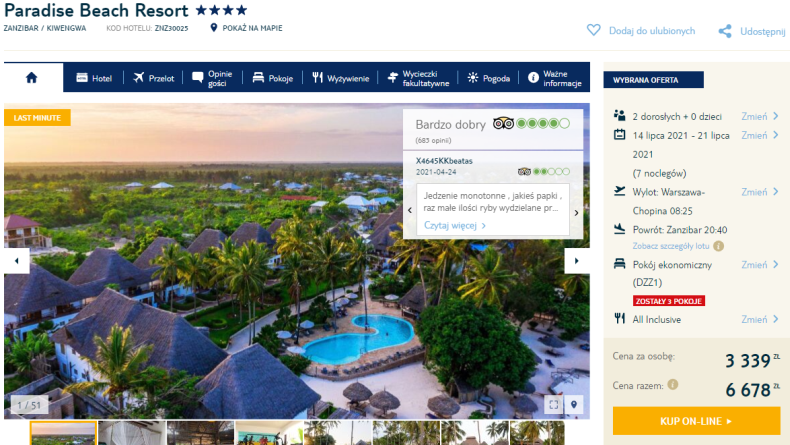
Task: Click the Udostępnij share icon
Action: pos(725,31)
